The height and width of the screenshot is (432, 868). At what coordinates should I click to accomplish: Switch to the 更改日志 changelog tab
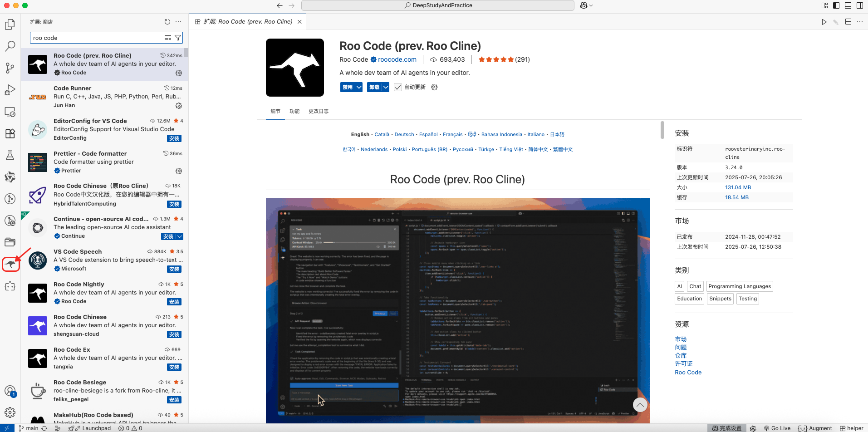[x=319, y=111]
